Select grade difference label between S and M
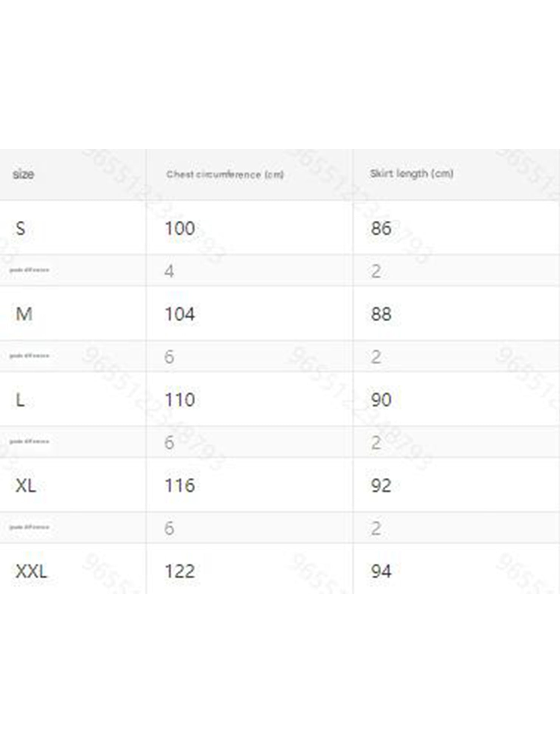The width and height of the screenshot is (560, 743). 29,270
